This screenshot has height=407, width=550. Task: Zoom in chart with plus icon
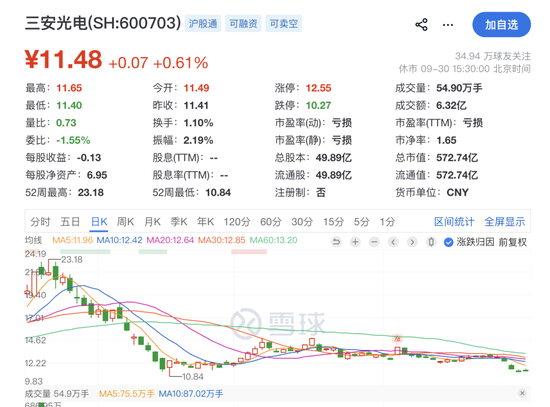355,242
